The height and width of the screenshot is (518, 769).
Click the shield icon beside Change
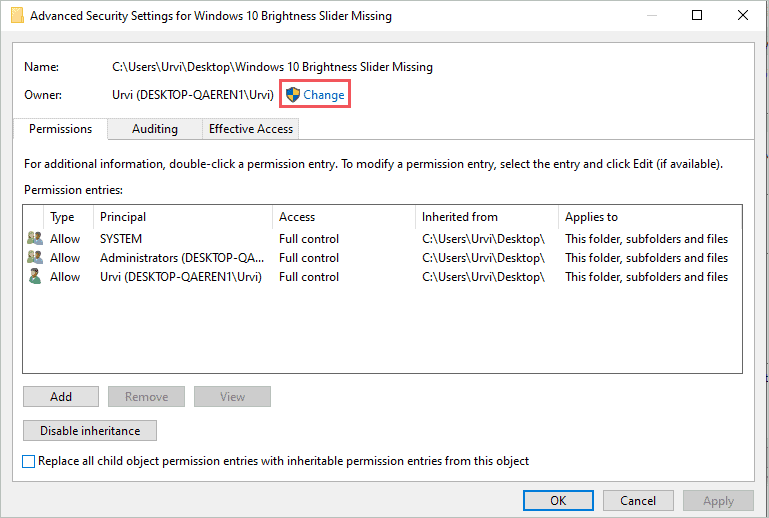pyautogui.click(x=293, y=95)
